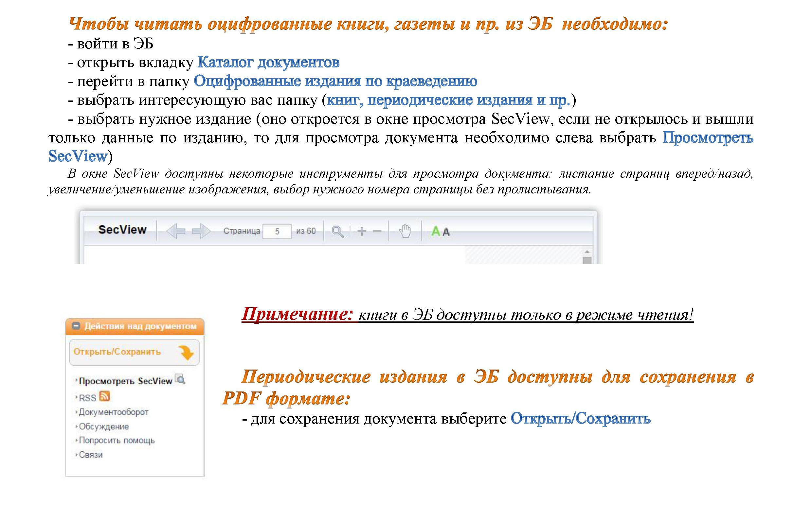
Task: Zoom out with the minus icon
Action: tap(377, 231)
